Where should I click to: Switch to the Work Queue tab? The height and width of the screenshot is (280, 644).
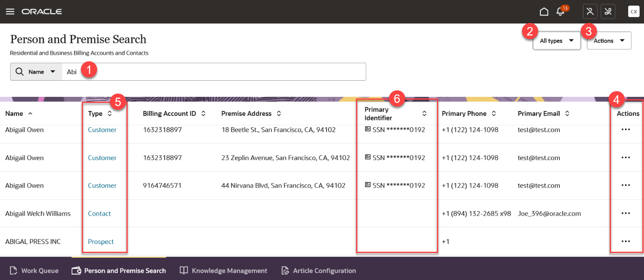click(x=34, y=271)
